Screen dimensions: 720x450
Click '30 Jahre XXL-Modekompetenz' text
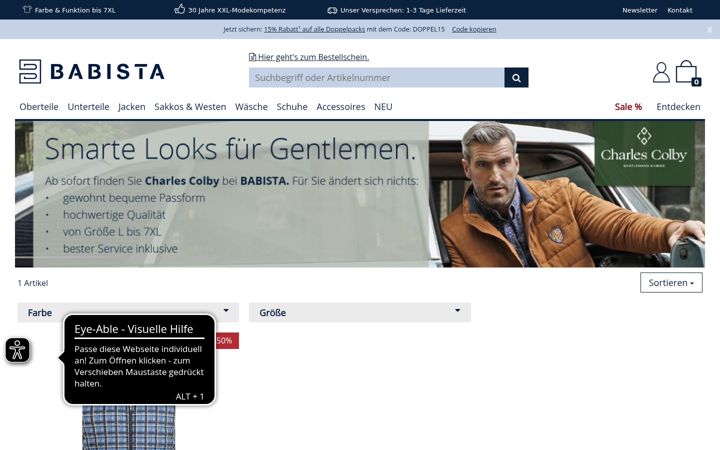click(237, 10)
